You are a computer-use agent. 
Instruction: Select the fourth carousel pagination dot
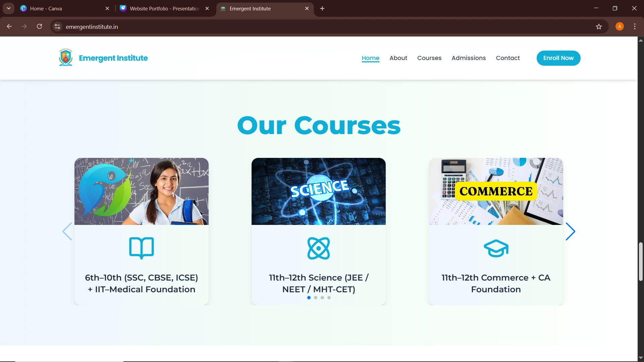pyautogui.click(x=329, y=298)
